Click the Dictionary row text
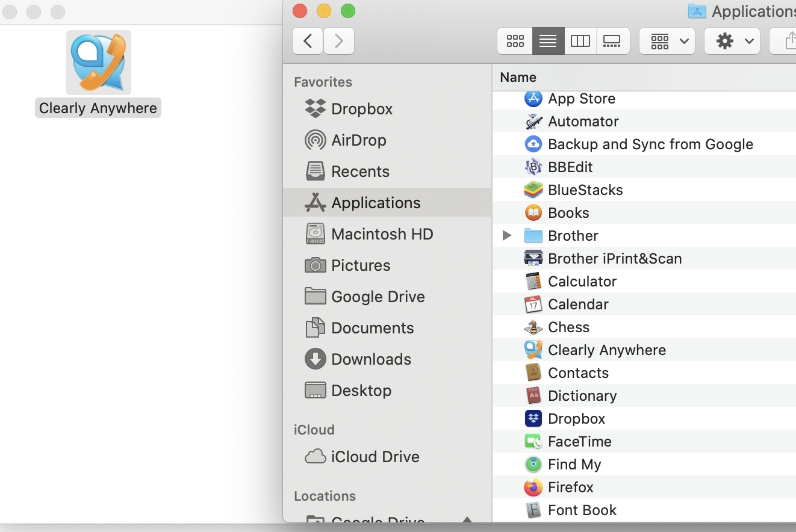The width and height of the screenshot is (796, 532). coord(582,396)
